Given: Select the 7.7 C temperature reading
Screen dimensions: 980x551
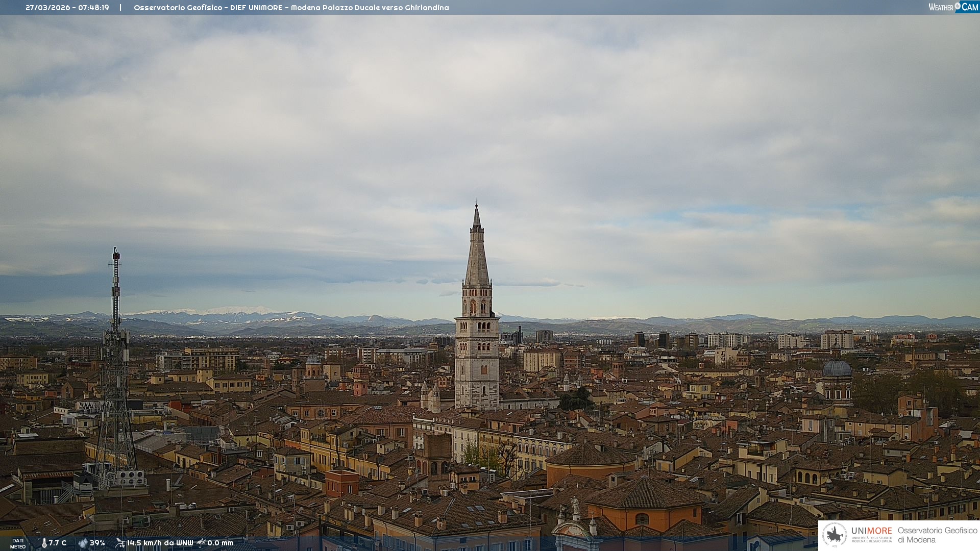Looking at the screenshot, I should (x=58, y=543).
